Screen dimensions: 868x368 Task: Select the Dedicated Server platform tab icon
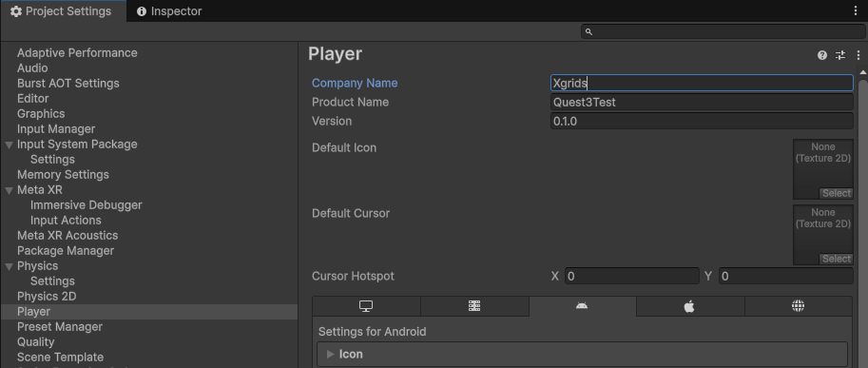click(x=474, y=306)
